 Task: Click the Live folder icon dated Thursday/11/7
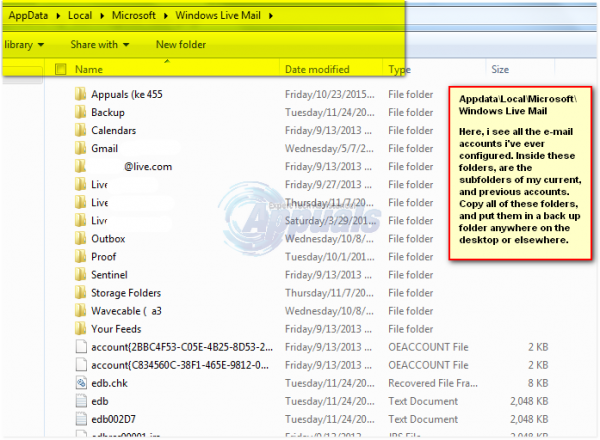click(80, 202)
